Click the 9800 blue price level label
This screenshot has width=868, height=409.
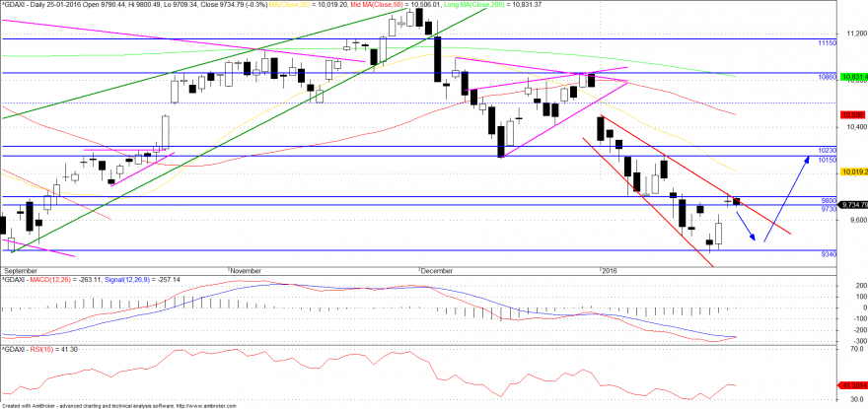pos(827,200)
